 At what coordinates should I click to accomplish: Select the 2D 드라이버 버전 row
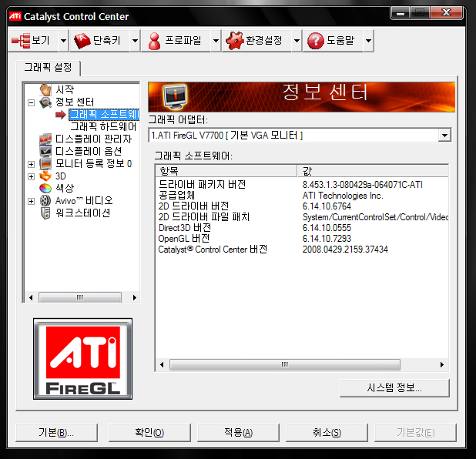point(302,206)
